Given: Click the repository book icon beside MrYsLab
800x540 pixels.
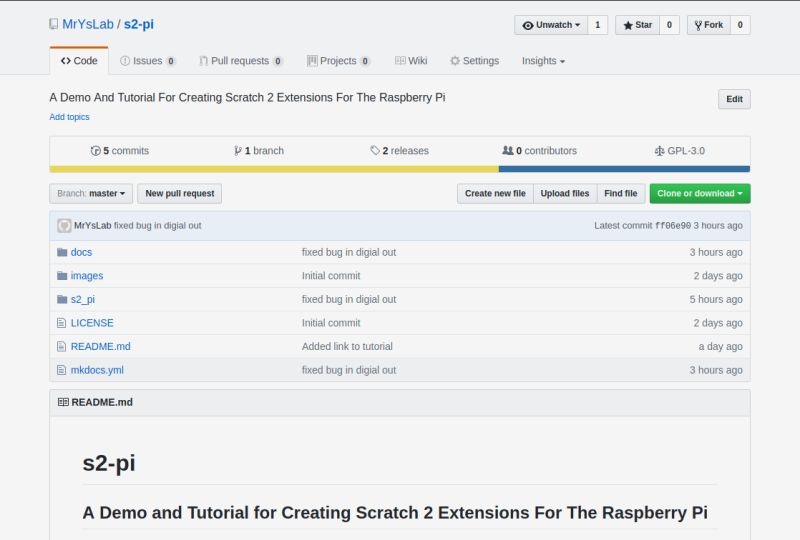Looking at the screenshot, I should [x=54, y=24].
